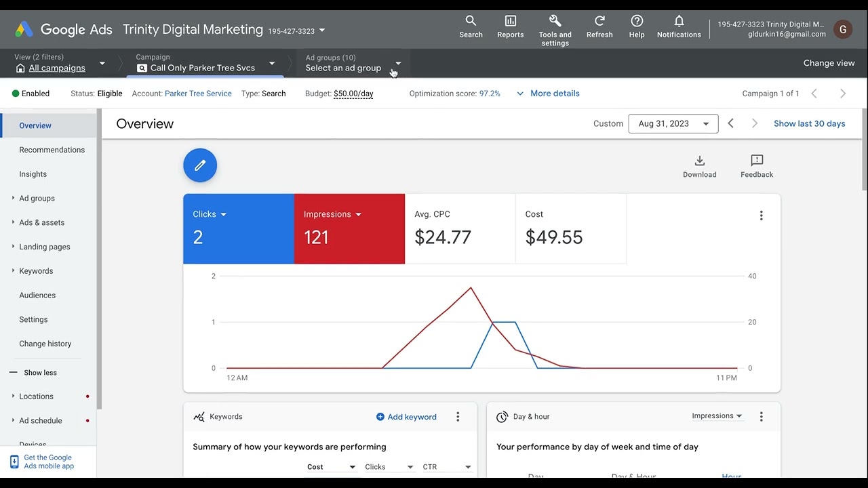This screenshot has width=868, height=488.
Task: Open the account 195-427-3323 dropdown arrow
Action: 322,30
